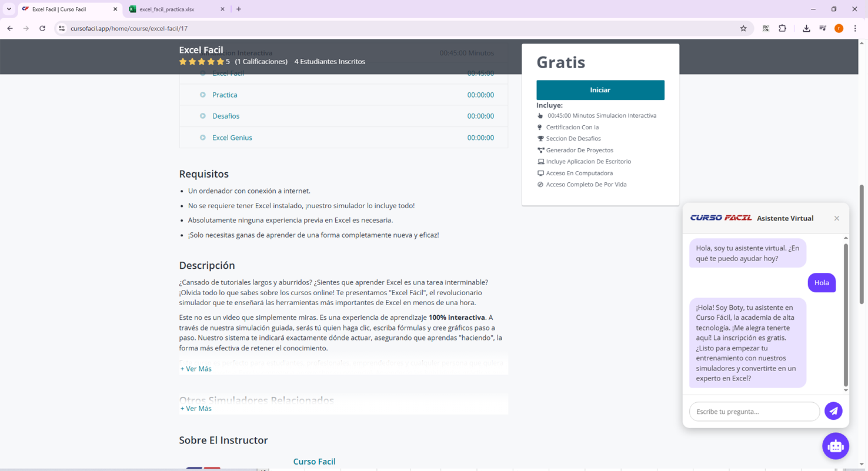Click the laptop icon beside Incluye Aplicacion De Escritorio
The image size is (868, 471).
coord(540,162)
